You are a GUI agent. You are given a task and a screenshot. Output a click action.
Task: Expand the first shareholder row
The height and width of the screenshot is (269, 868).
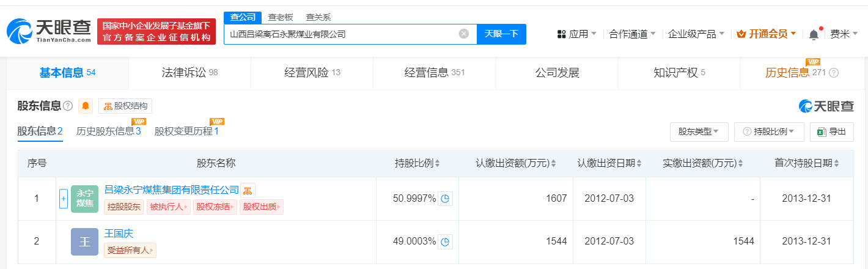[63, 199]
